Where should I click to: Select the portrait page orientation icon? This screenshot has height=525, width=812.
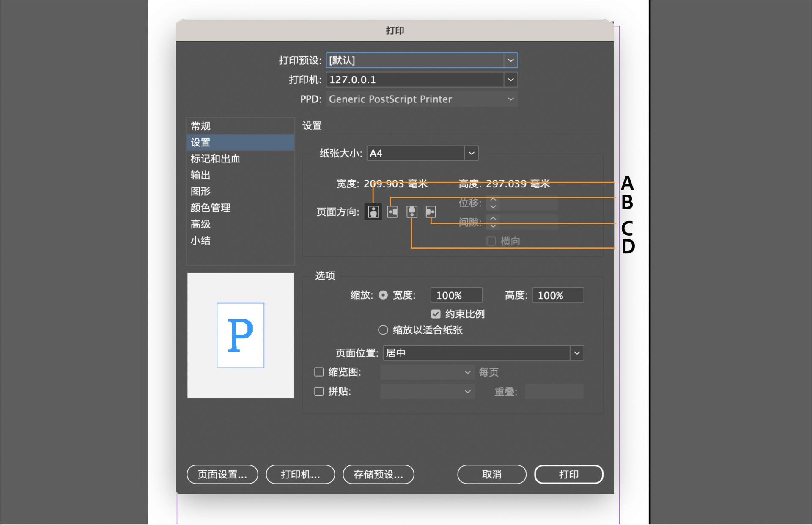(x=373, y=212)
